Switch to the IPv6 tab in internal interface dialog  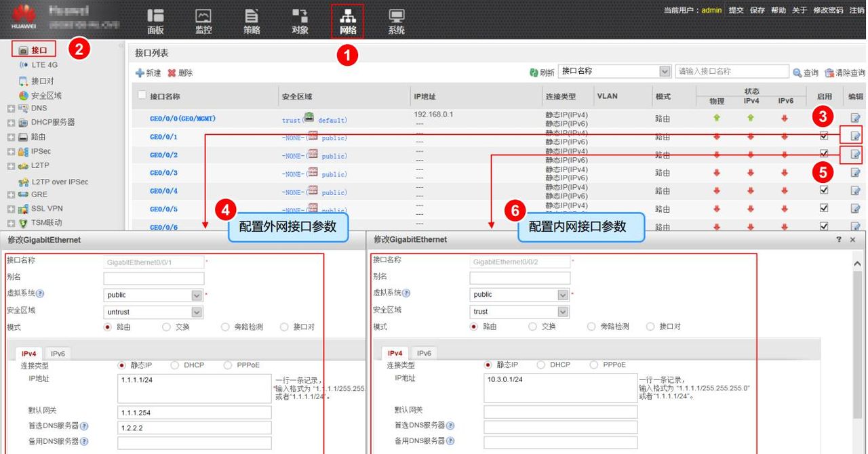point(423,352)
